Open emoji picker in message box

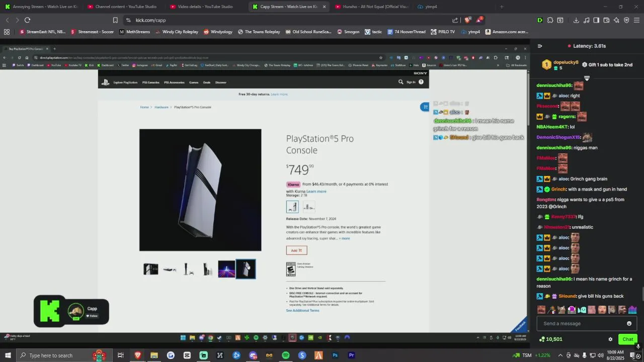pos(629,323)
